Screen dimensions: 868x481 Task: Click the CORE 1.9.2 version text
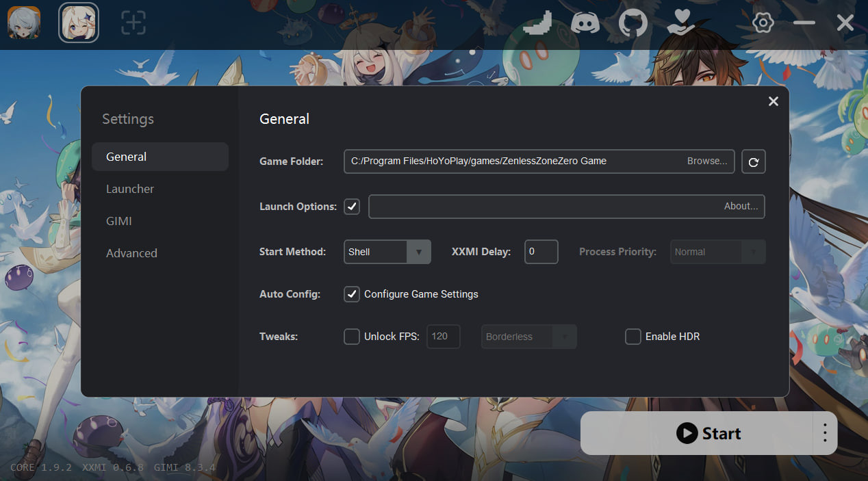[x=41, y=468]
